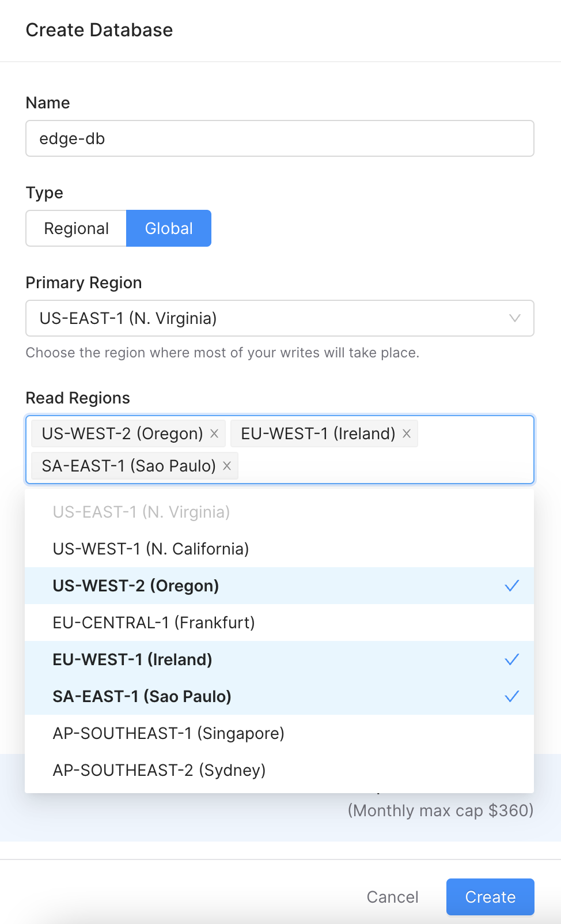Select US-WEST-1 (N. California) read region
The width and height of the screenshot is (561, 924).
(x=151, y=549)
